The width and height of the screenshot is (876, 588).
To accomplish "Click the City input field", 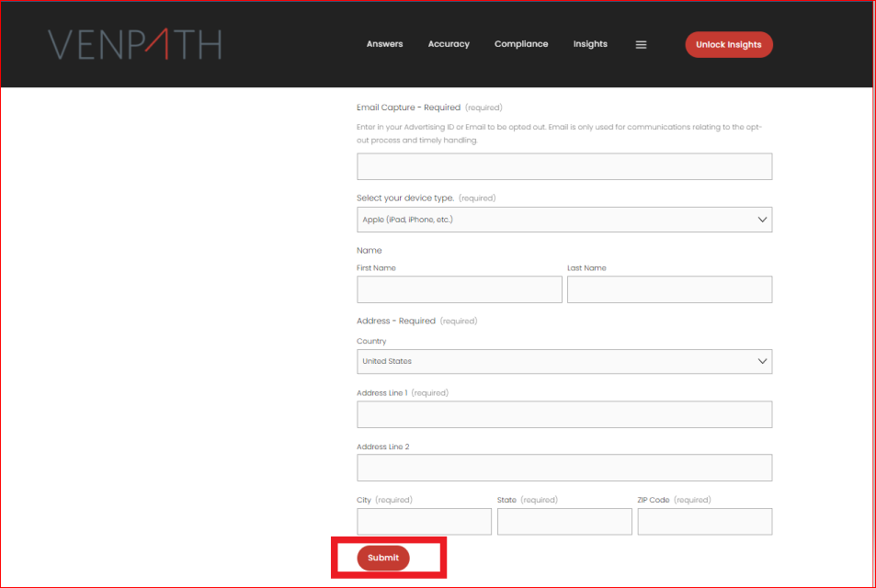I will 424,522.
